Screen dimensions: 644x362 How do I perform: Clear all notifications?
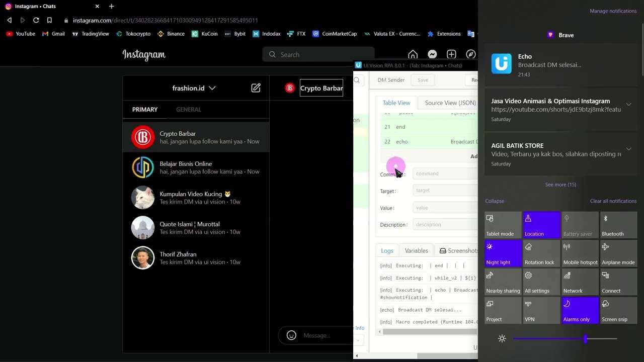coord(613,201)
